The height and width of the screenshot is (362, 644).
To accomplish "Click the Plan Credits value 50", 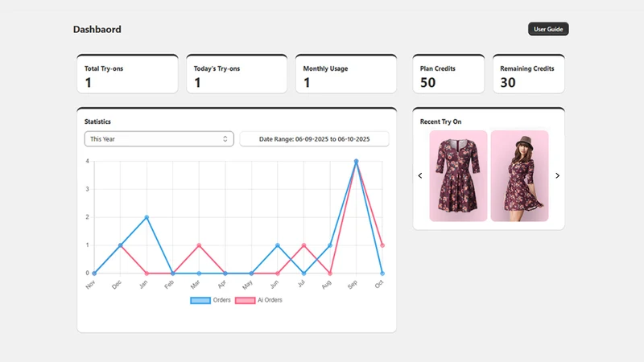I will [x=427, y=83].
